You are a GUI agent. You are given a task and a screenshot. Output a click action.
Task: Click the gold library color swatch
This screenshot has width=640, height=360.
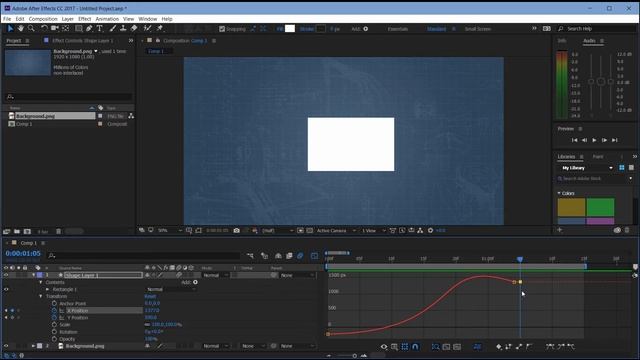coord(571,207)
